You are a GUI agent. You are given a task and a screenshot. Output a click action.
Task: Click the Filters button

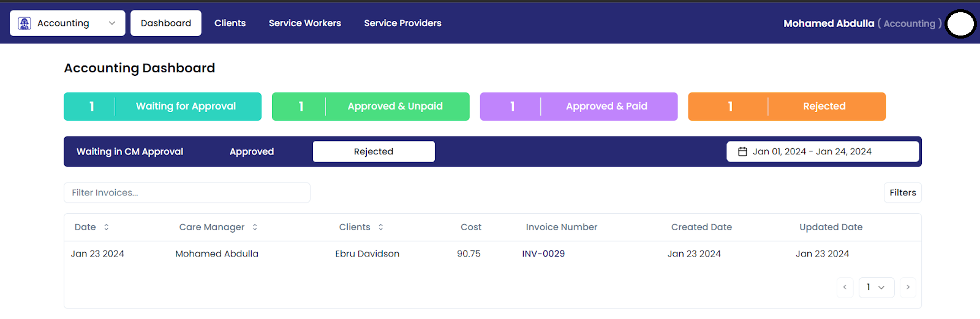[902, 193]
